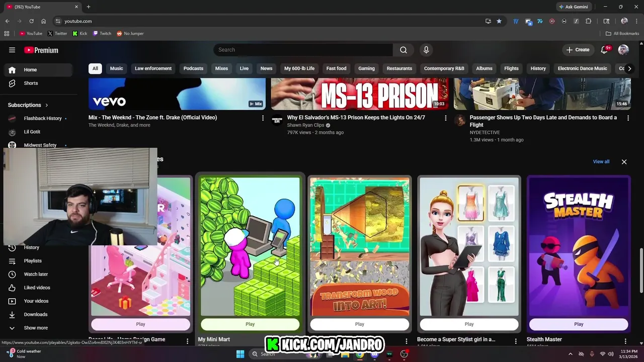Open Downloads in sidebar
Screen dimensions: 644x362
[38, 314]
